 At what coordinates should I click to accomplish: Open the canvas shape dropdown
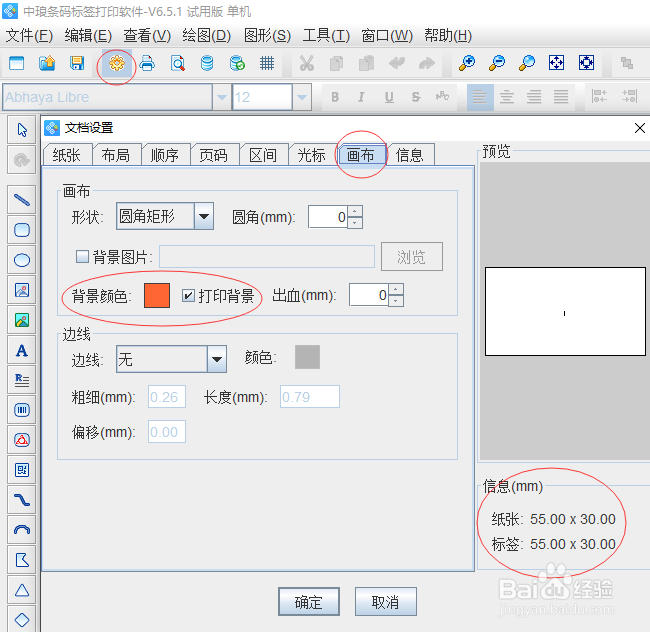204,216
